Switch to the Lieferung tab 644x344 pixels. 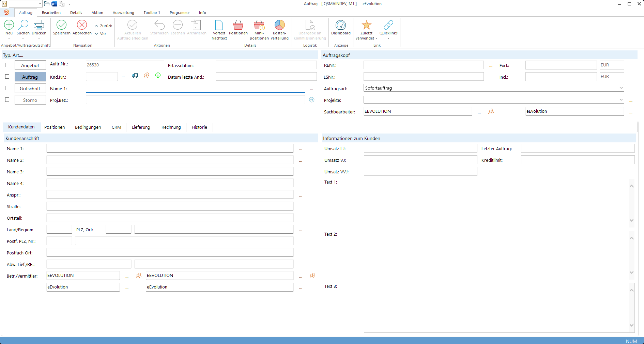tap(141, 127)
